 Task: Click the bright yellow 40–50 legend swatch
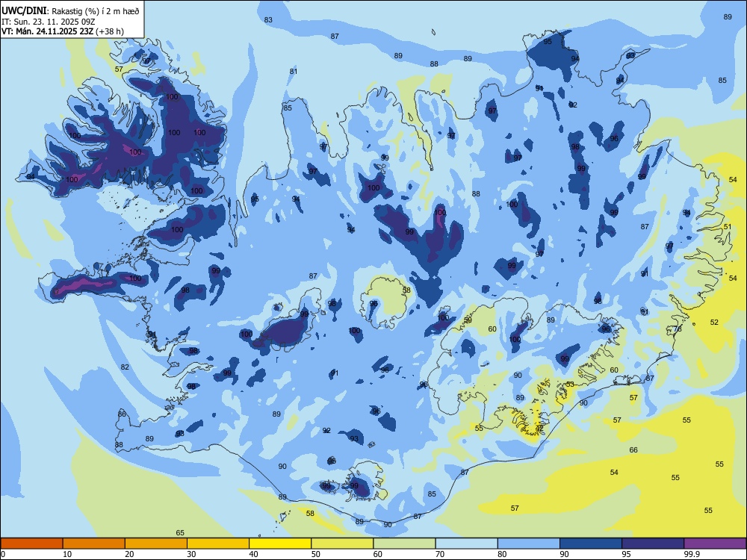280,544
